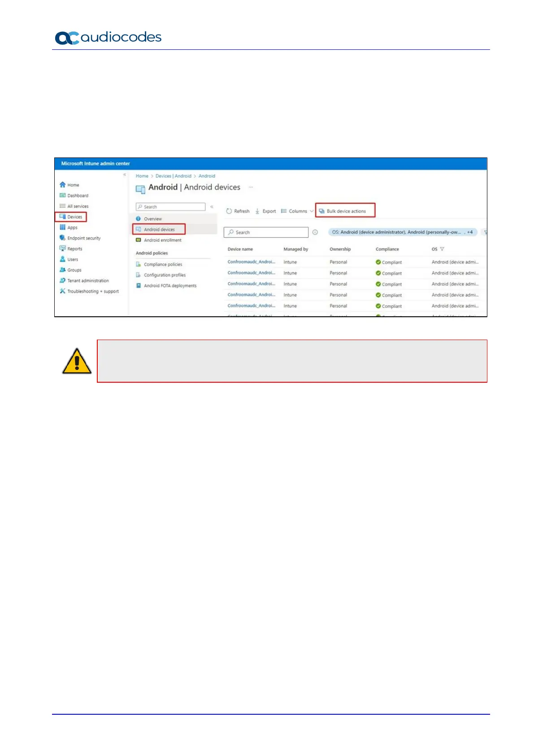Image resolution: width=534 pixels, height=756 pixels.
Task: Go to Home breadcrumb link
Action: pyautogui.click(x=142, y=176)
